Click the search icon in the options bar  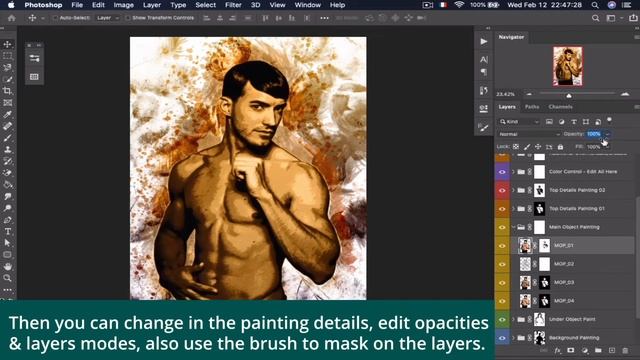click(x=596, y=18)
